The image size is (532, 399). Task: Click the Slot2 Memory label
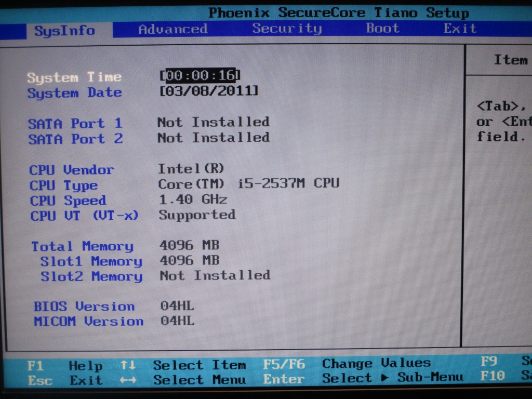point(91,276)
